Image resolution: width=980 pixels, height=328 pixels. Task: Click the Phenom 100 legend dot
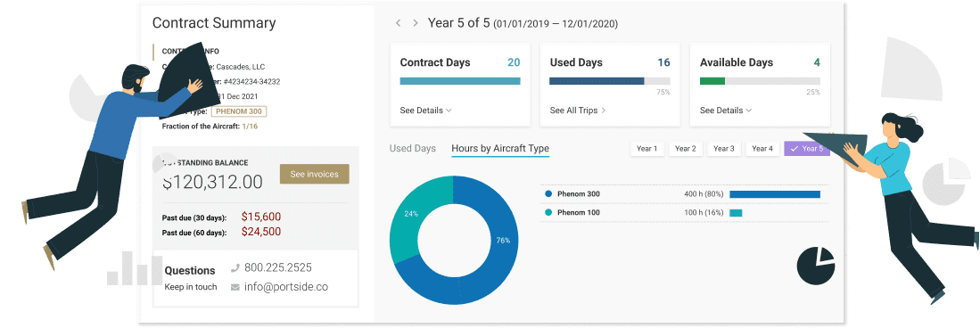(x=548, y=212)
